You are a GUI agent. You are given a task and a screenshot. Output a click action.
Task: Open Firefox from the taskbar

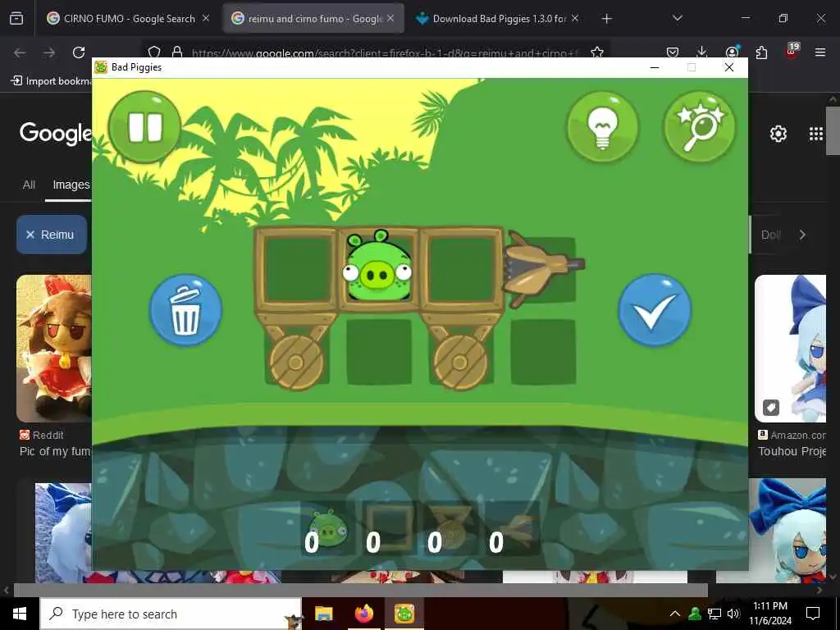point(363,614)
